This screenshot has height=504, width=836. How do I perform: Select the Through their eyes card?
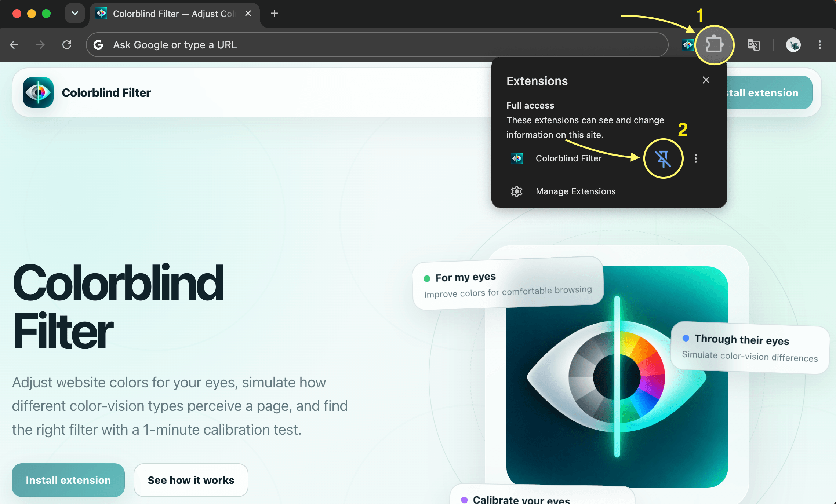(x=750, y=347)
